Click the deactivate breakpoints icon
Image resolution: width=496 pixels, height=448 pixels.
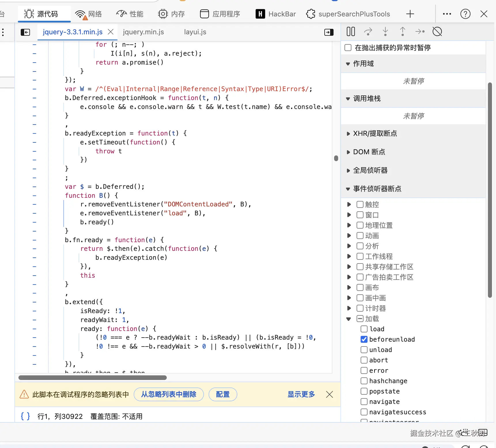point(437,31)
